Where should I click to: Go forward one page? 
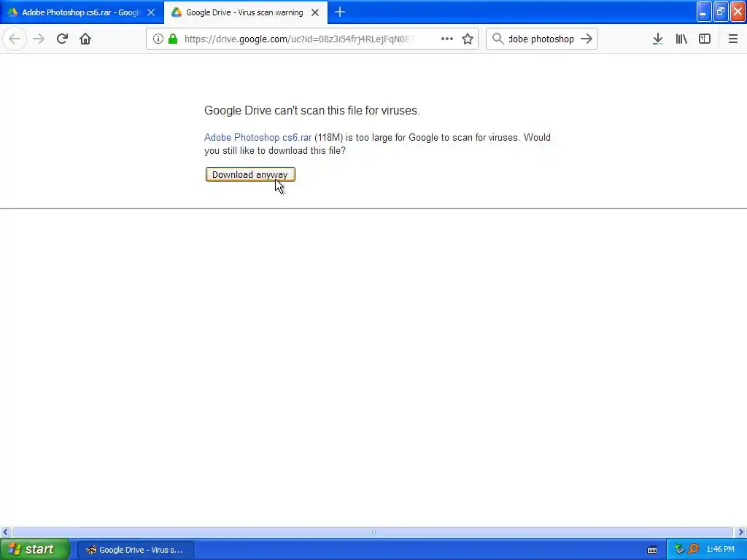pyautogui.click(x=39, y=39)
